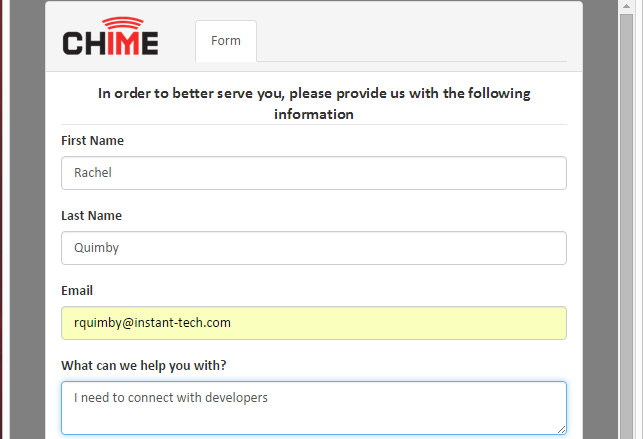
Task: Select the Form tab
Action: (226, 41)
